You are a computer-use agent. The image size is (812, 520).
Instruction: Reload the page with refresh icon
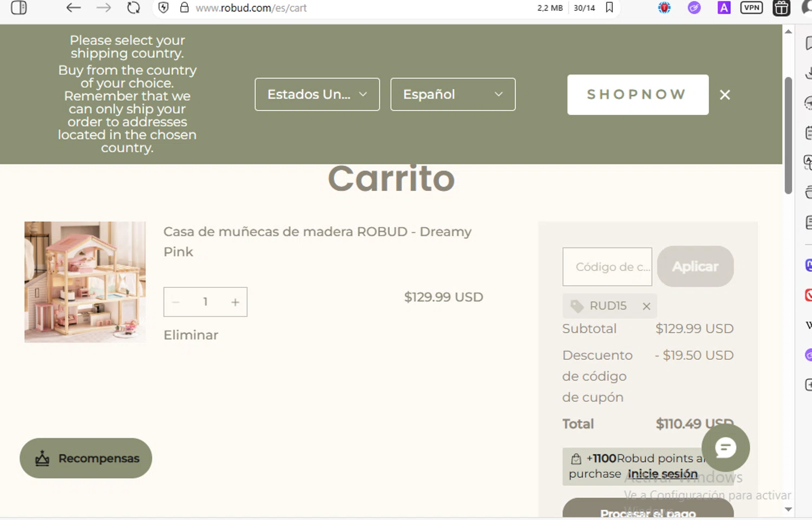(133, 8)
